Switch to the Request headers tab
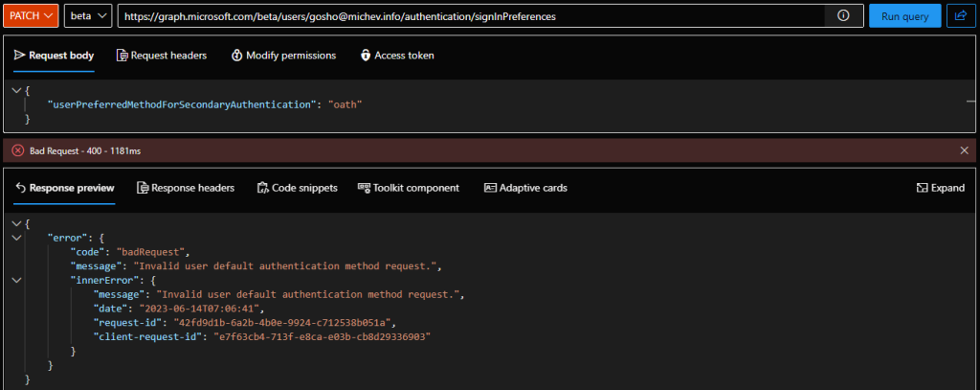Viewport: 980px width, 390px height. (x=161, y=56)
